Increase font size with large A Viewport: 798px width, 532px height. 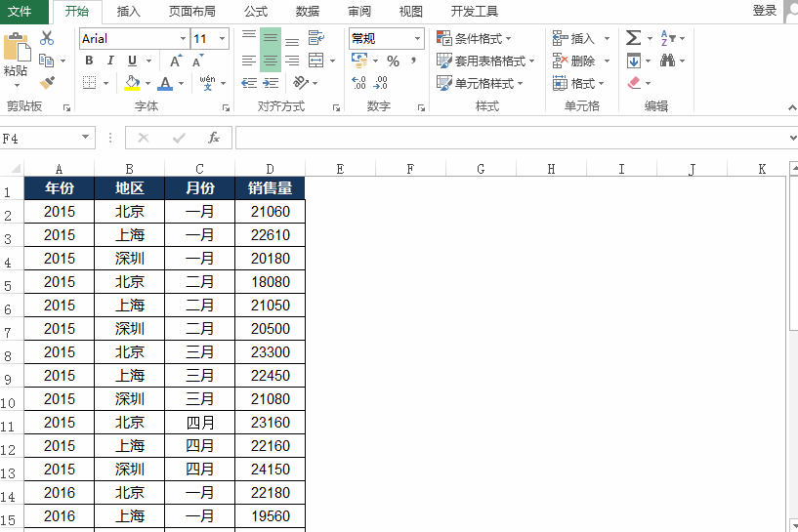(x=176, y=61)
